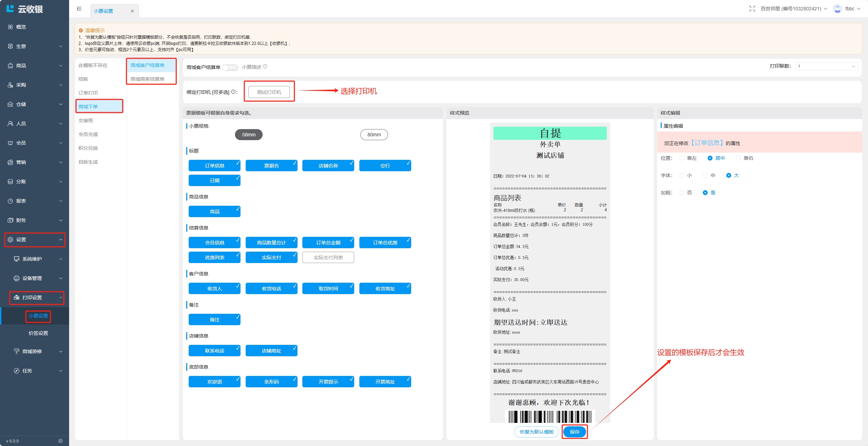Click the fullscreen expand icon

click(x=752, y=9)
